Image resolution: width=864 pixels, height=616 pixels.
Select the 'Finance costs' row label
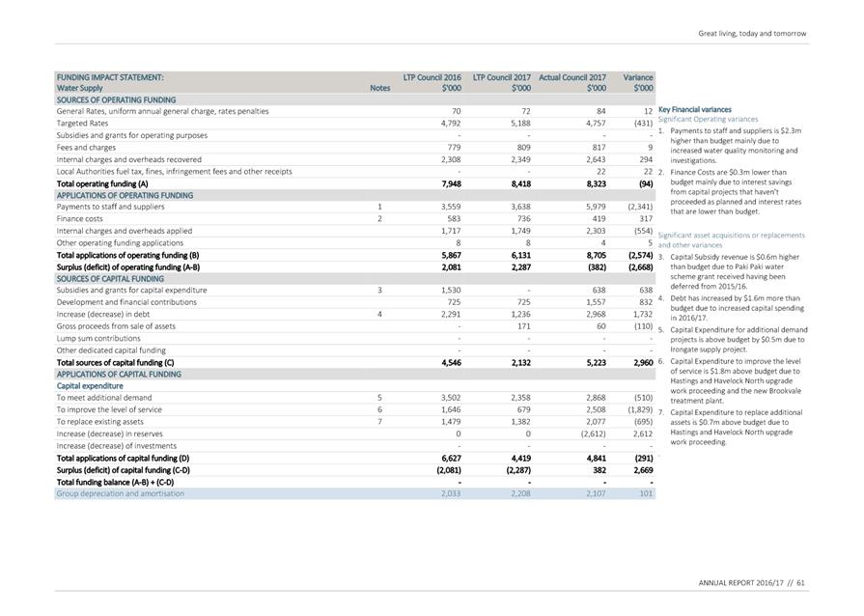79,219
